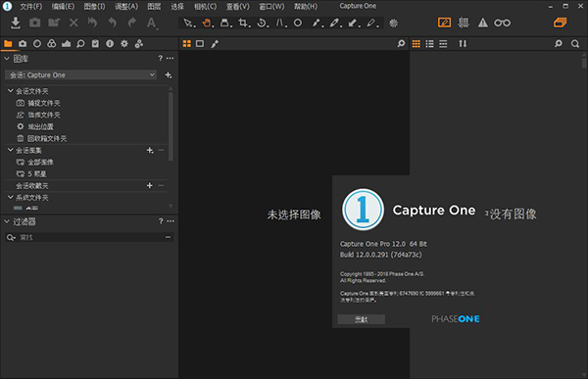Click the Redo arrow icon
Image resolution: width=588 pixels, height=379 pixels.
click(x=131, y=23)
